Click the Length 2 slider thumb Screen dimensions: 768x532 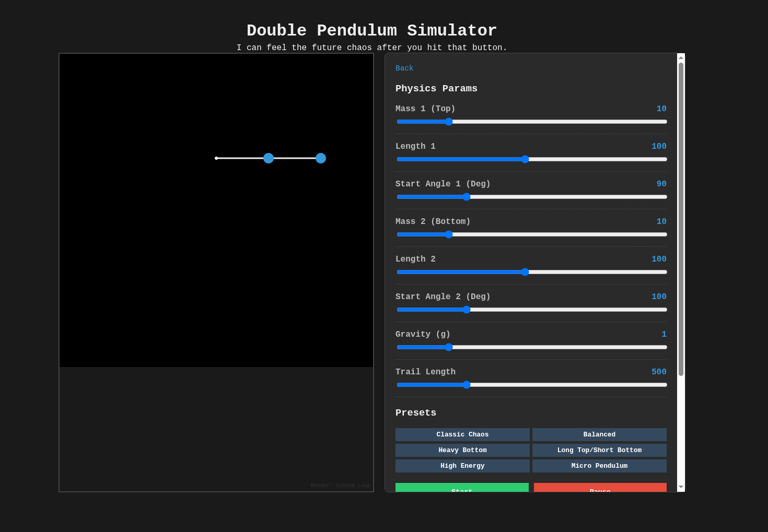(x=525, y=272)
